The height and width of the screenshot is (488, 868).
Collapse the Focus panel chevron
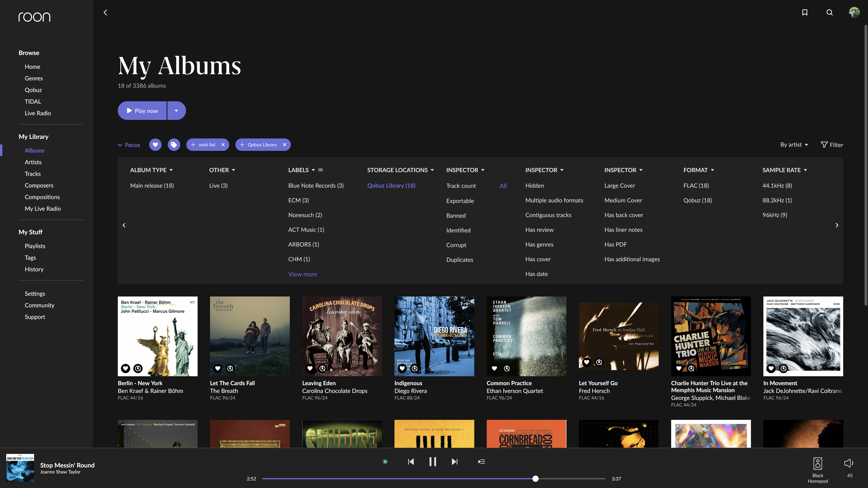120,145
